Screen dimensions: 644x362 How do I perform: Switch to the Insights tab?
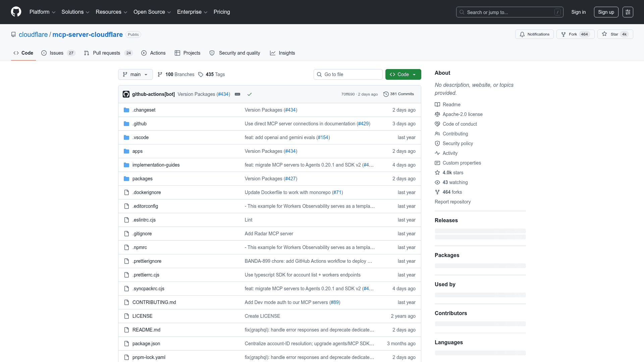click(x=282, y=53)
